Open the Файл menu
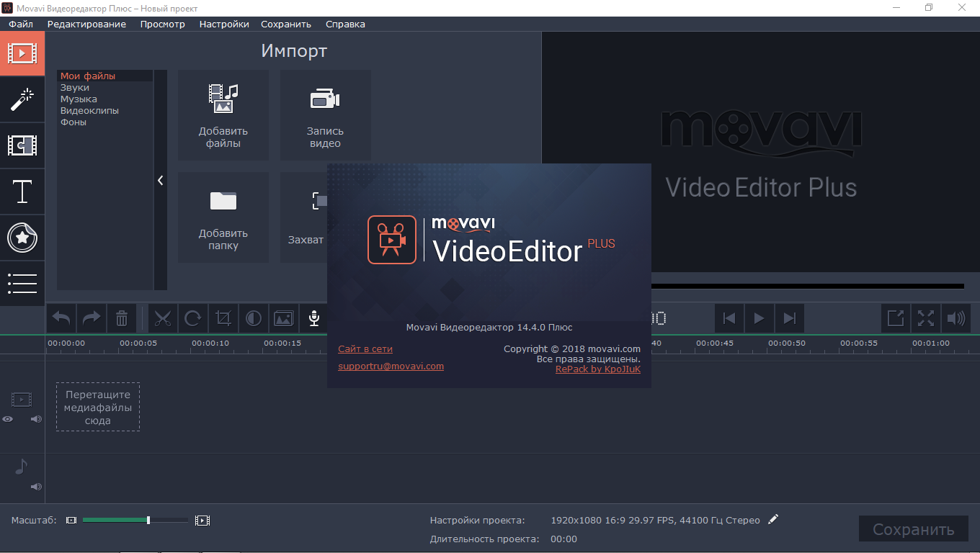Viewport: 980px width, 553px height. tap(21, 24)
